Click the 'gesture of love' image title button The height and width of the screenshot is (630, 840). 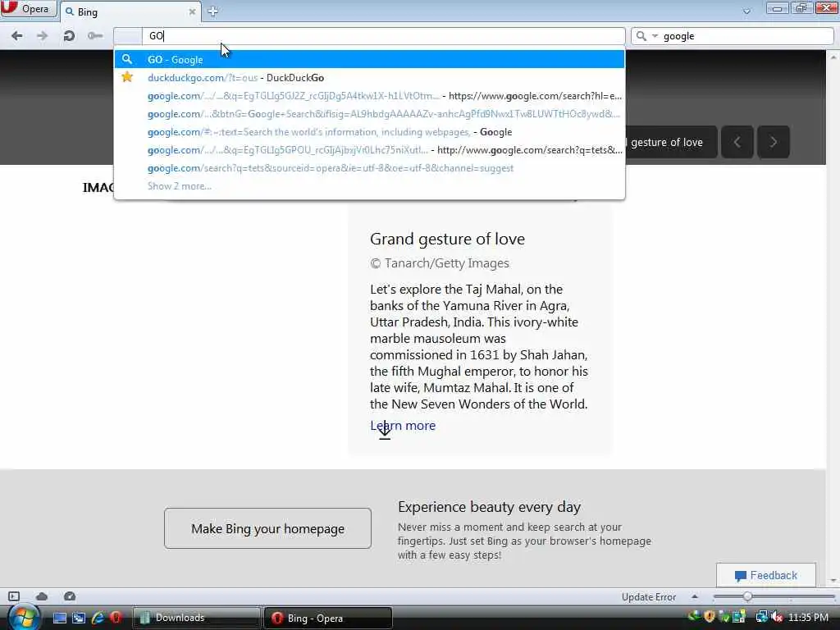[671, 142]
